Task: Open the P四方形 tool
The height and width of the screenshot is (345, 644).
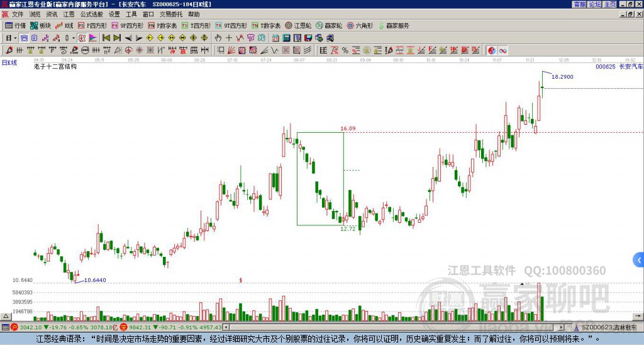Action: (x=92, y=25)
